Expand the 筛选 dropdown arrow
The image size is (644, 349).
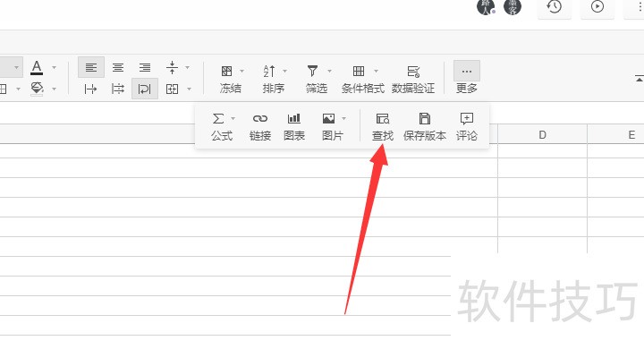tap(329, 71)
